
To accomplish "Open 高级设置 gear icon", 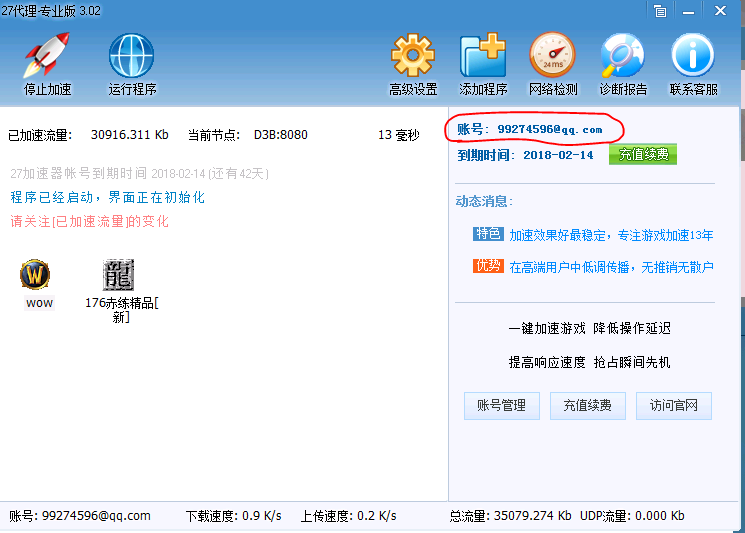I will [x=413, y=56].
